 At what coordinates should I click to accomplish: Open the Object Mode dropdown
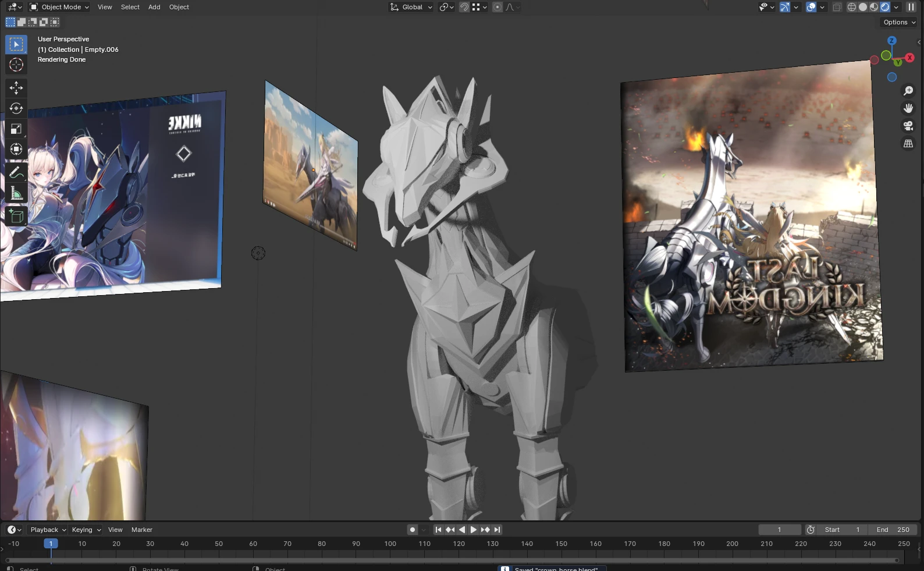coord(59,7)
